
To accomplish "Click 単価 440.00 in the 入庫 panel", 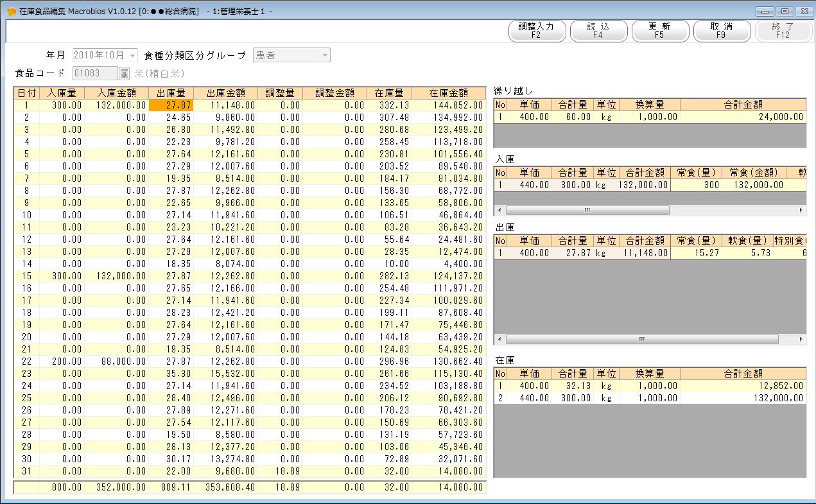I will [530, 185].
